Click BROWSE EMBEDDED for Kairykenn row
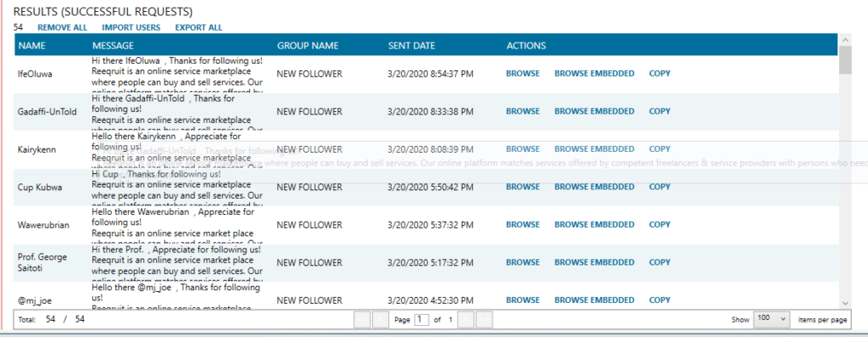Screen dimensions: 868x337 pos(594,149)
